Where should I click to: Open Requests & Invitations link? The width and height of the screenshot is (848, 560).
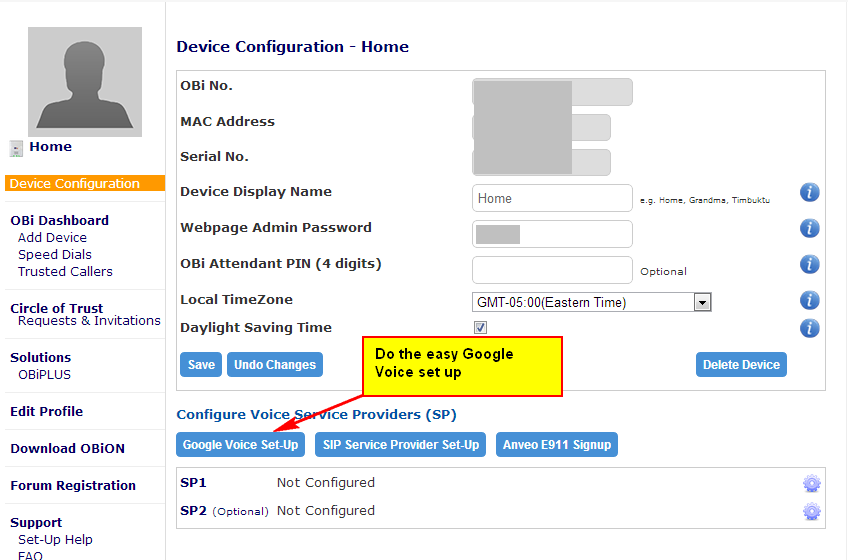coord(89,321)
